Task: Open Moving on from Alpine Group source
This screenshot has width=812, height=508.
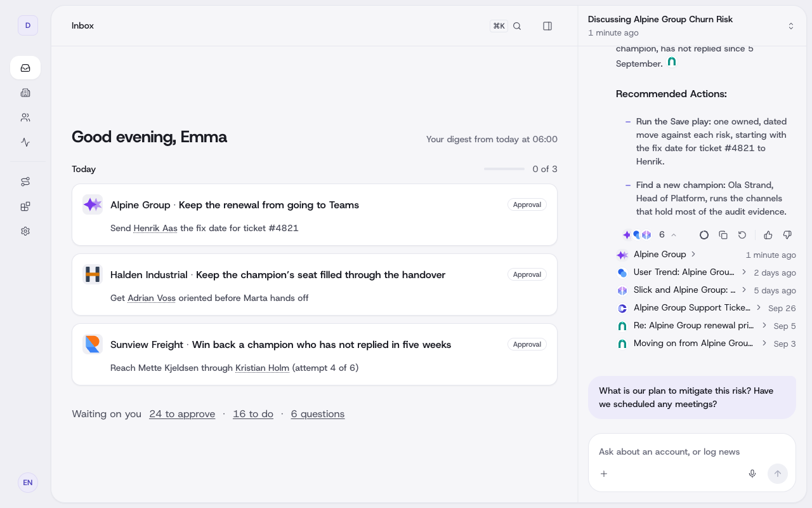Action: click(x=706, y=344)
